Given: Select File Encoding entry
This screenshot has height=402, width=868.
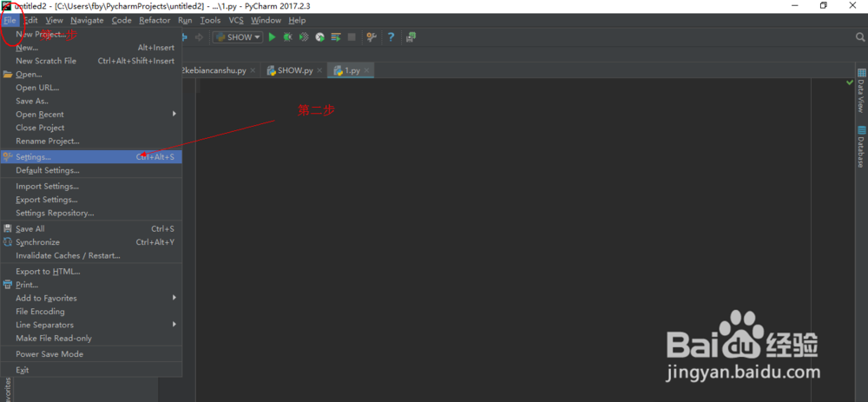Looking at the screenshot, I should click(91, 311).
